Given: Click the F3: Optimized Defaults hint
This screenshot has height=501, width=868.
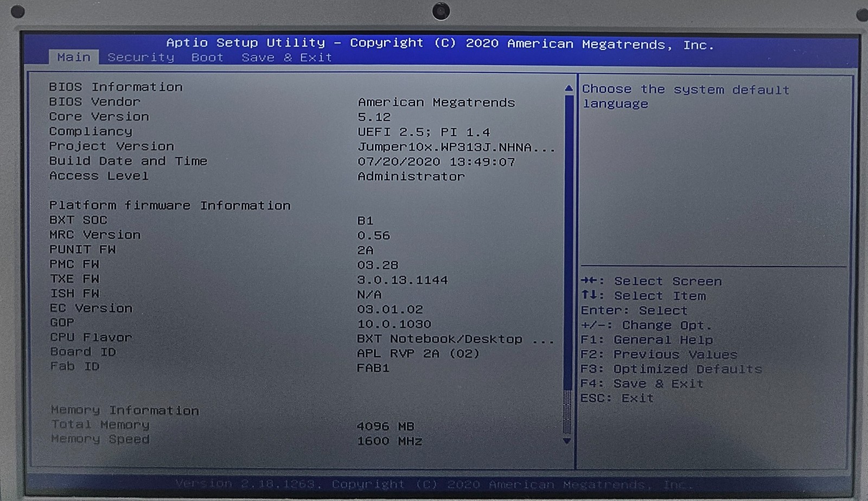Looking at the screenshot, I should click(671, 369).
